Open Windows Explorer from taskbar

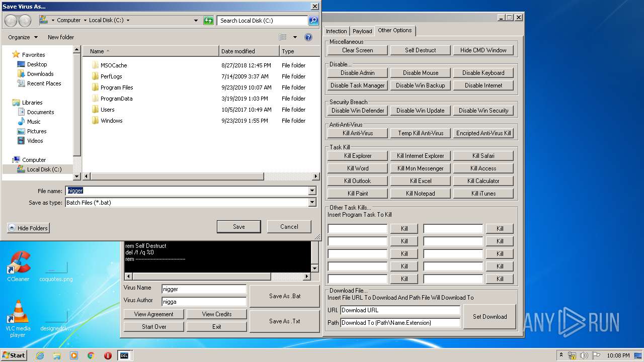point(57,355)
